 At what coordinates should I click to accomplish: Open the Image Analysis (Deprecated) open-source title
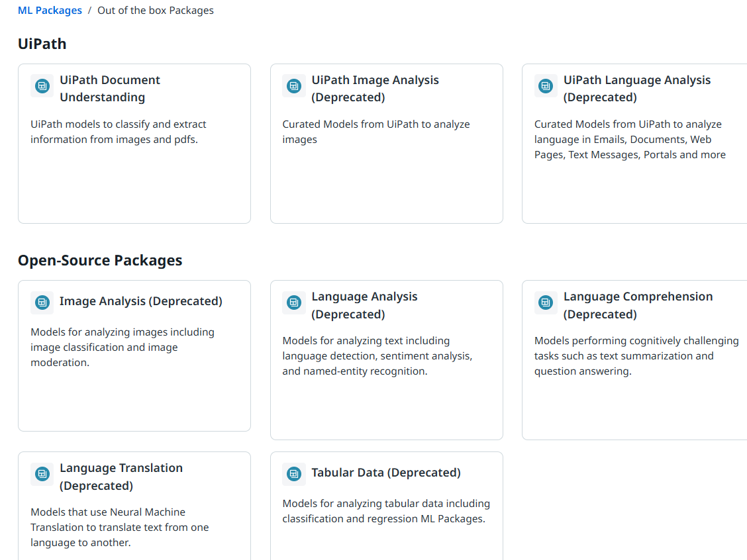click(x=141, y=301)
